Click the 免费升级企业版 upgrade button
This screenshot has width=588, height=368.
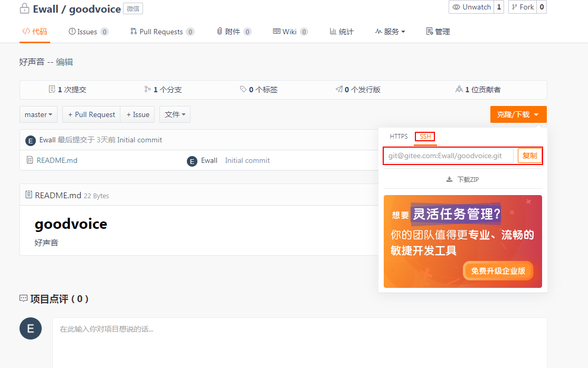[498, 270]
